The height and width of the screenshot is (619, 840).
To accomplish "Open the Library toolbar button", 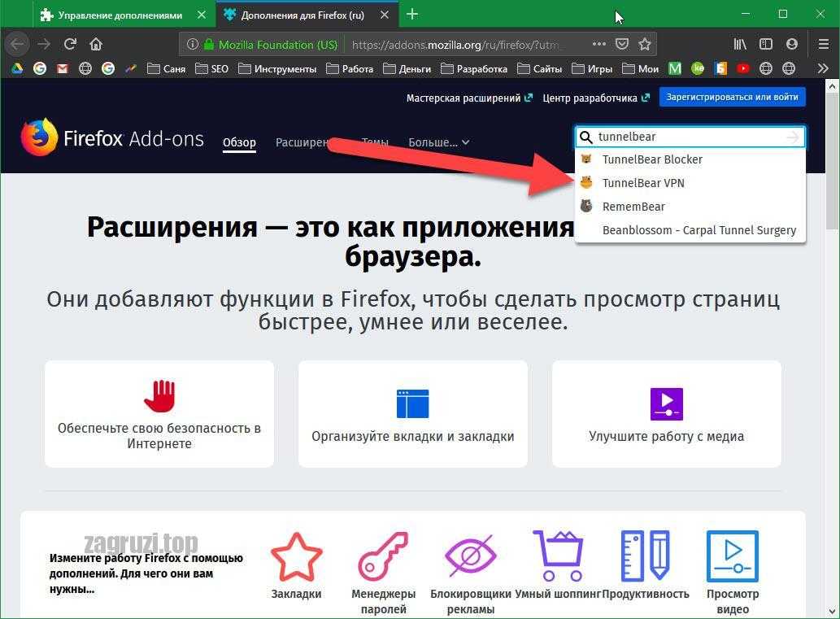I will pyautogui.click(x=740, y=44).
